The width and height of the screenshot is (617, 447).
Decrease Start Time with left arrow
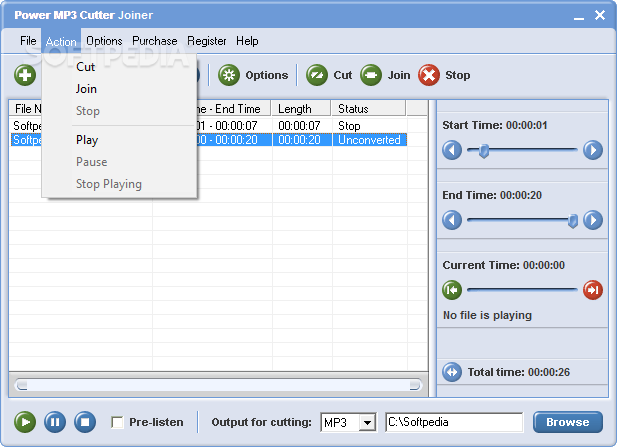point(452,150)
